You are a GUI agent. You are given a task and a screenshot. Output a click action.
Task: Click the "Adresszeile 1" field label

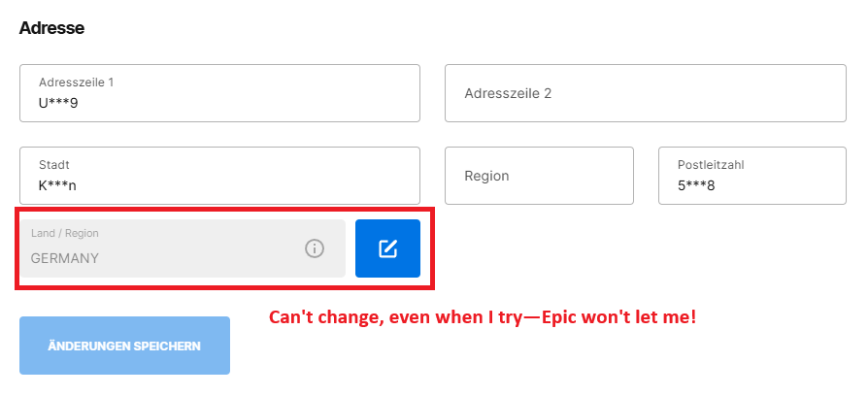point(77,82)
